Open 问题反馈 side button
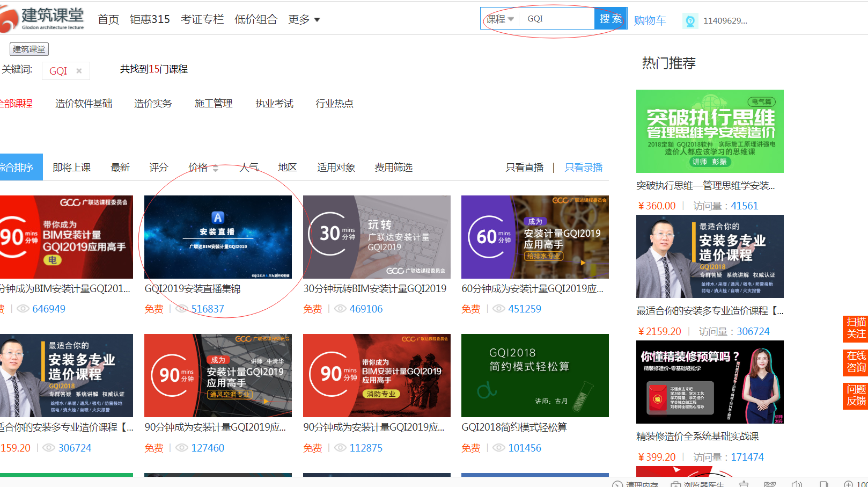868x487 pixels. coord(856,396)
